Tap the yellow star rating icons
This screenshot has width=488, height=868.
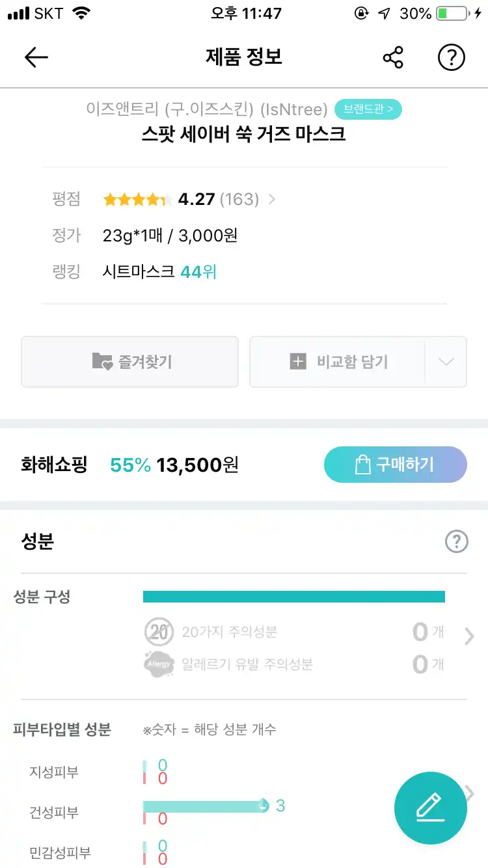pyautogui.click(x=137, y=199)
